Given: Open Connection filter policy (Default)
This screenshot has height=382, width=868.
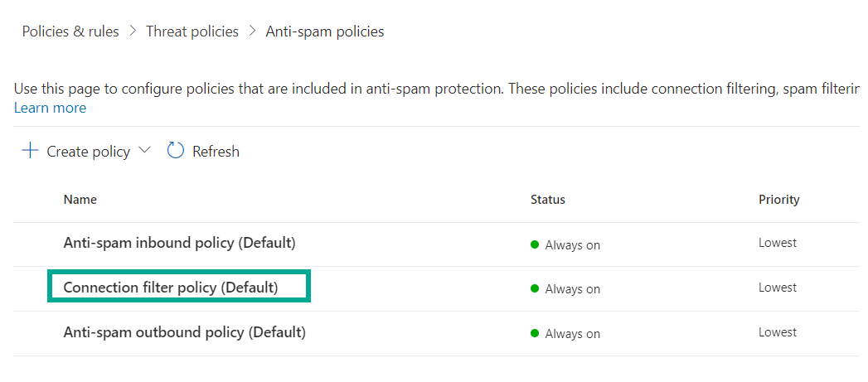Looking at the screenshot, I should tap(171, 288).
